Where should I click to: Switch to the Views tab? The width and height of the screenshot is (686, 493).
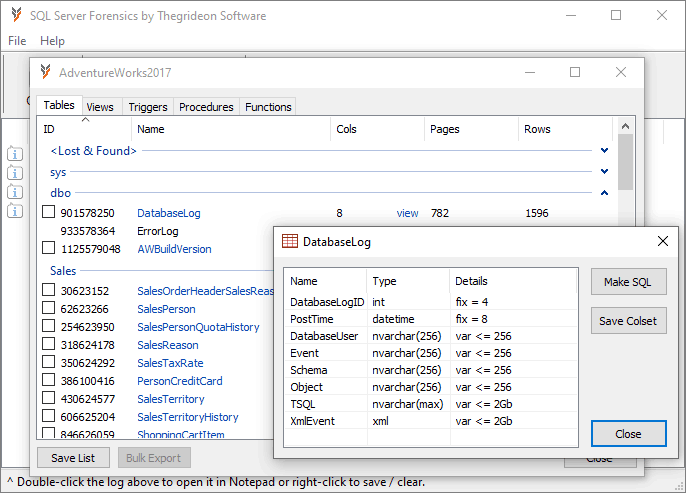click(x=100, y=107)
